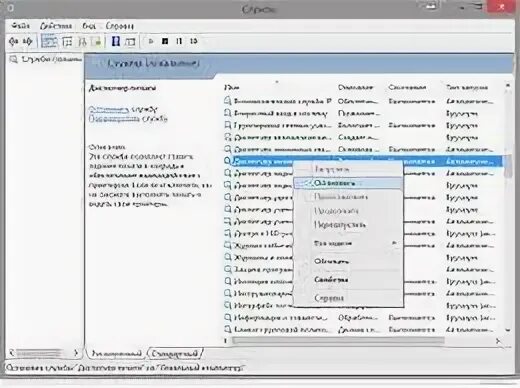The height and width of the screenshot is (388, 520).
Task: Select the Биометрическая служба Windows row
Action: tap(363, 101)
